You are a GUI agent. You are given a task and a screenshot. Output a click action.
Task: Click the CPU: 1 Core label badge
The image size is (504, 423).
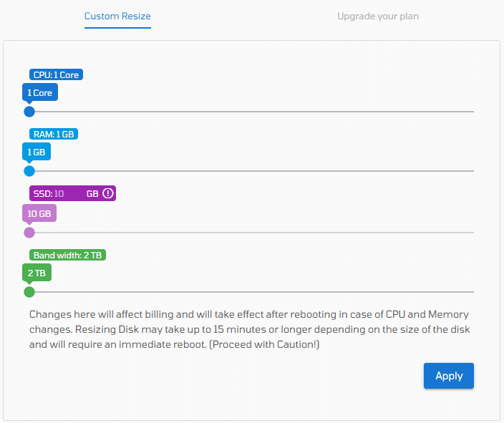tap(57, 74)
